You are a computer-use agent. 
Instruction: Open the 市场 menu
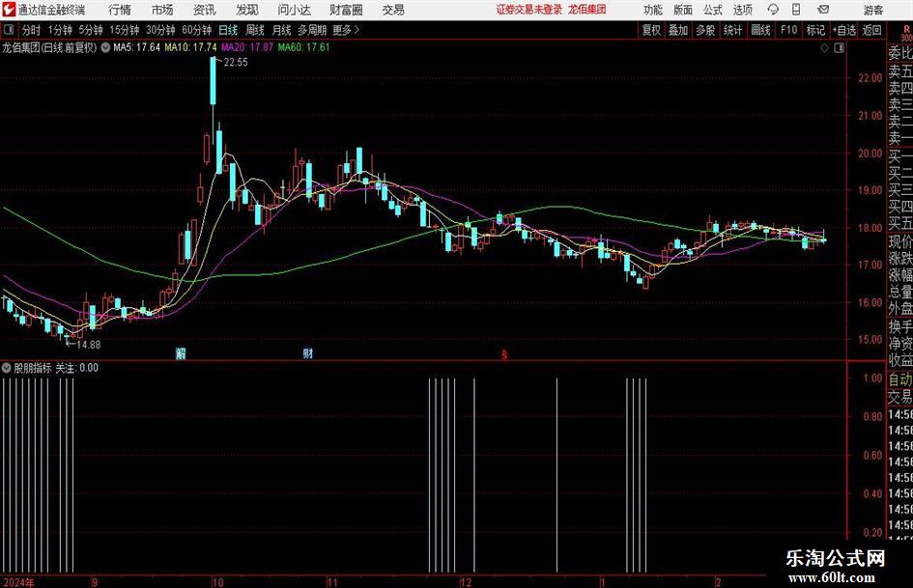pyautogui.click(x=162, y=10)
